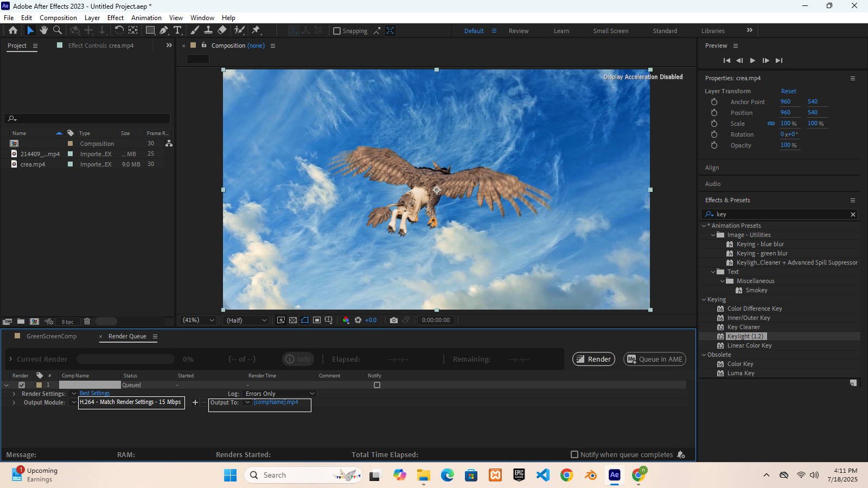The image size is (868, 488).
Task: Create a new folder in Project panel
Action: coord(21,322)
